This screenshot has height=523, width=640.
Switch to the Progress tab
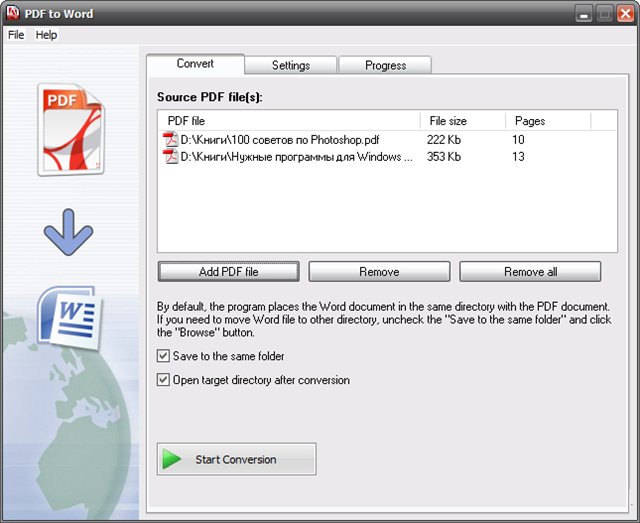tap(385, 65)
